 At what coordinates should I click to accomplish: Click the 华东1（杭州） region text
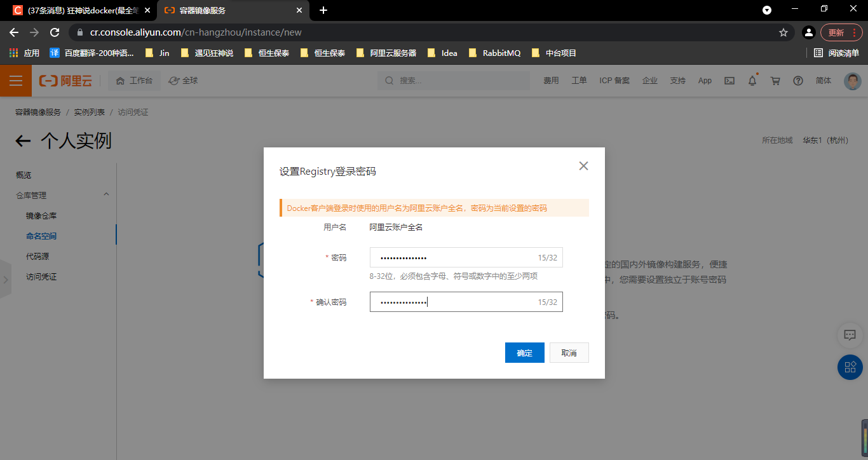(x=825, y=140)
